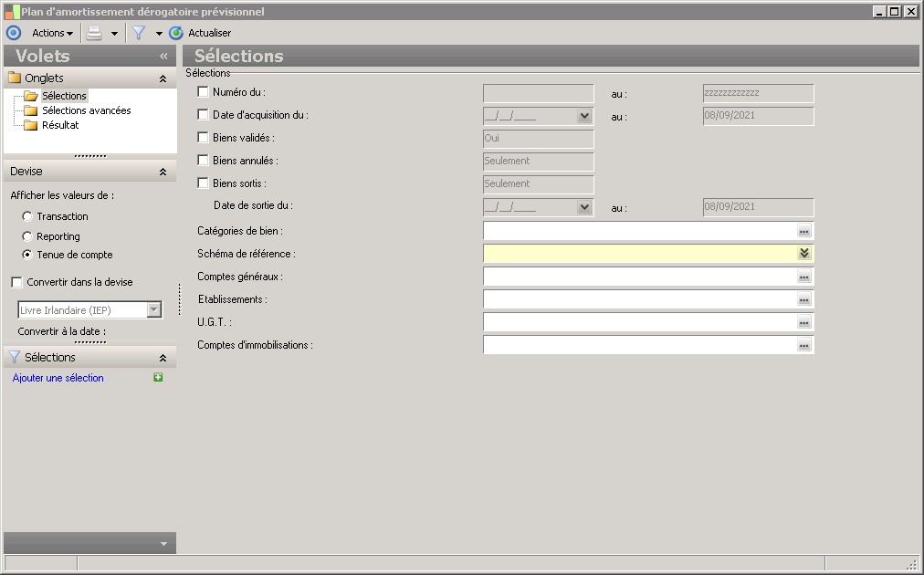Check the Date d'acquisition du checkbox

coord(203,115)
